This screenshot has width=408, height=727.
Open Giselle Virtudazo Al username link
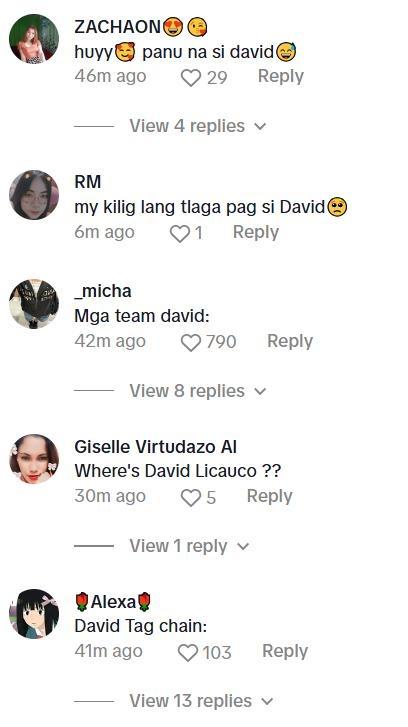pyautogui.click(x=156, y=447)
